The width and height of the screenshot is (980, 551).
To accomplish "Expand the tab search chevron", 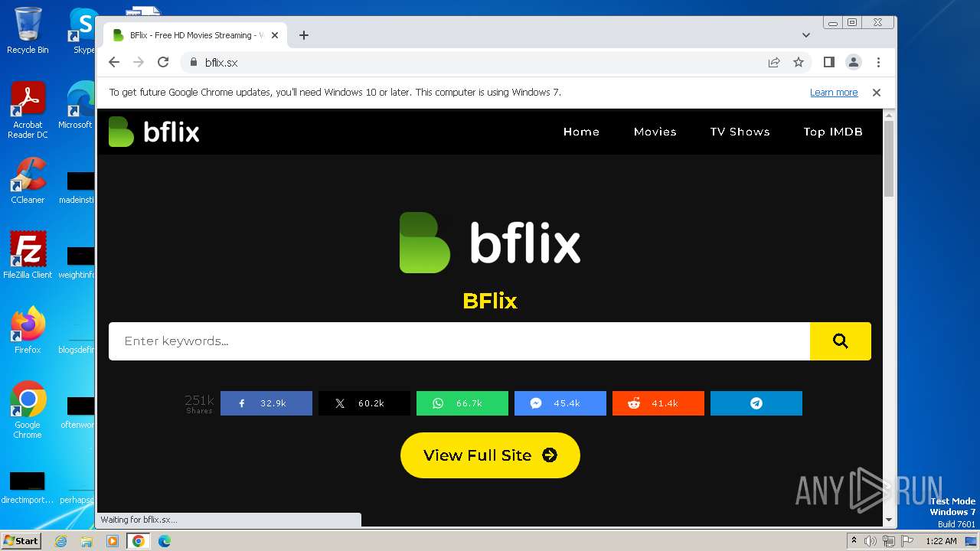I will tap(806, 35).
